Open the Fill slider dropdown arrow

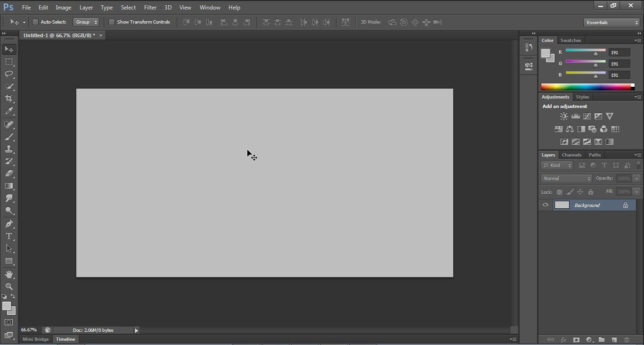tap(637, 192)
